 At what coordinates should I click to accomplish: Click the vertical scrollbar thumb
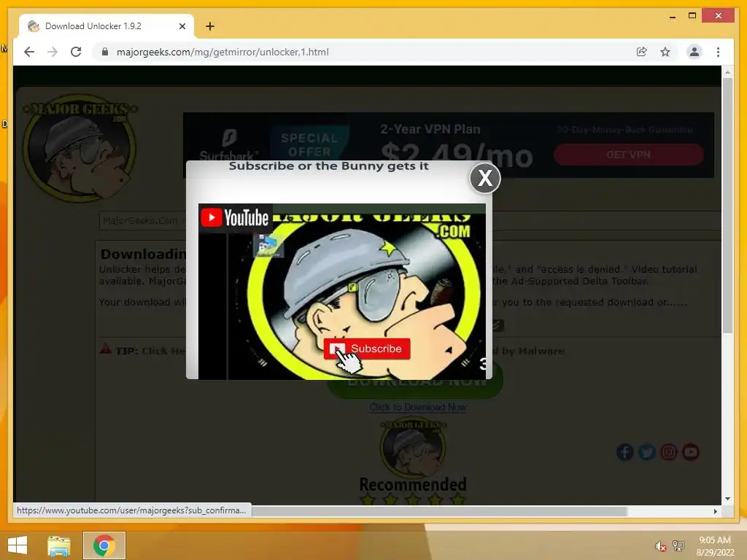pos(727,205)
